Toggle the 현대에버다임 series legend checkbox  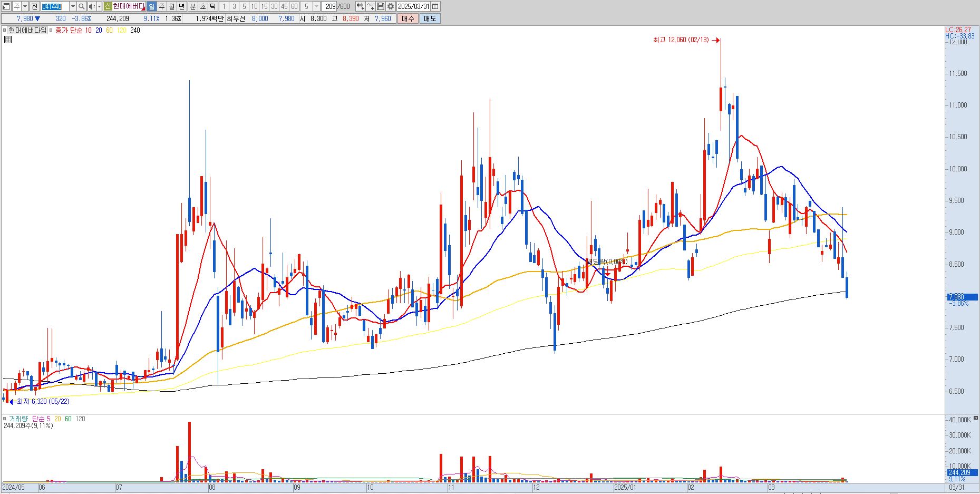coord(5,31)
